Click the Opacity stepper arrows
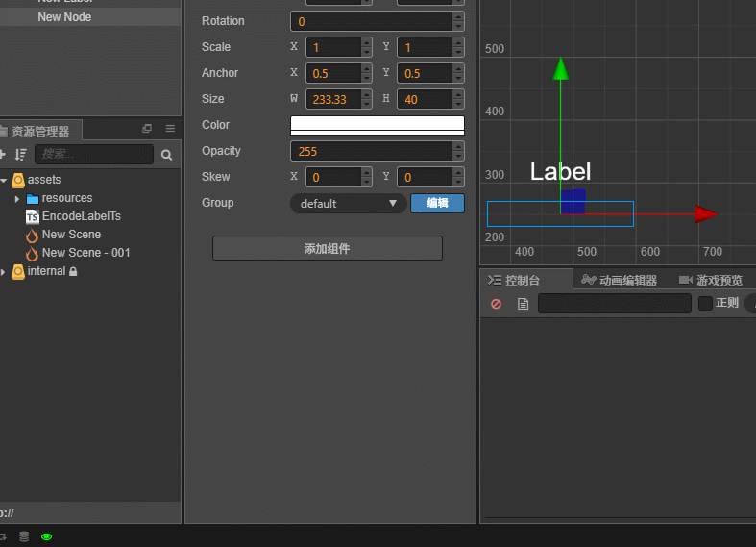This screenshot has width=756, height=547. click(458, 152)
